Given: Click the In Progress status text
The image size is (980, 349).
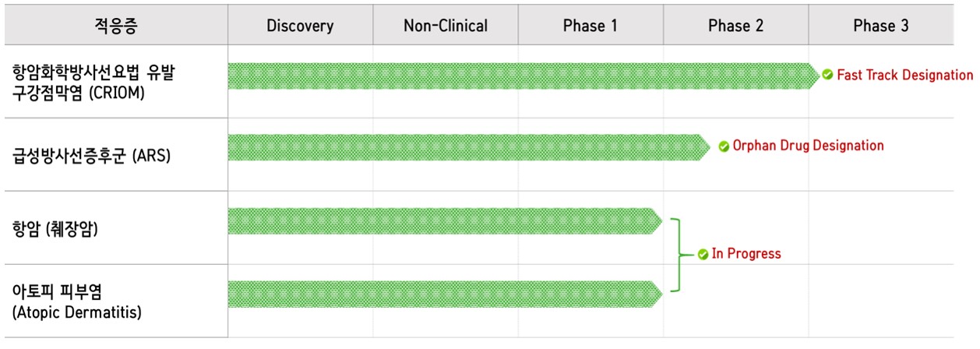Looking at the screenshot, I should point(746,254).
